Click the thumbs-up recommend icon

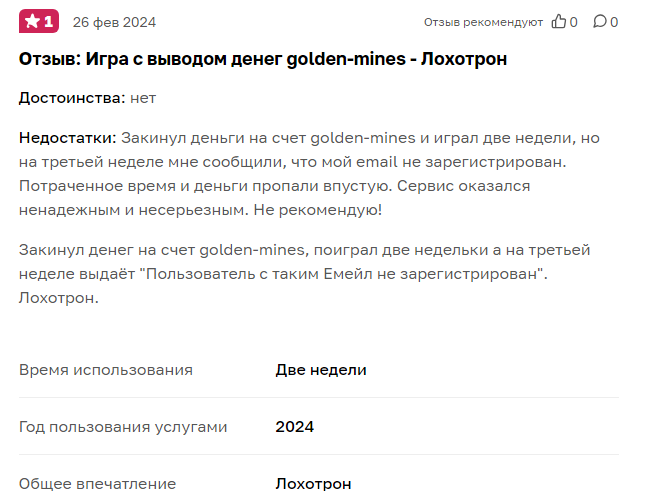click(559, 21)
